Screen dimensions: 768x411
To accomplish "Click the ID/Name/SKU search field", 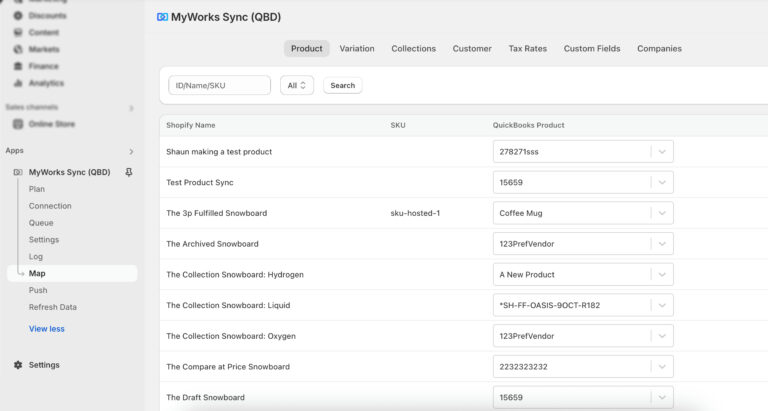I will tap(219, 85).
